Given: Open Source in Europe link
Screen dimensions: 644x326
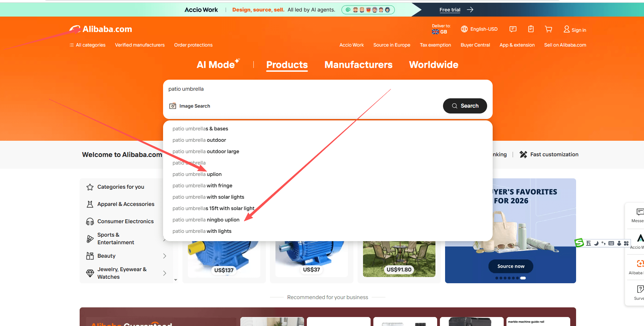Looking at the screenshot, I should pyautogui.click(x=392, y=45).
